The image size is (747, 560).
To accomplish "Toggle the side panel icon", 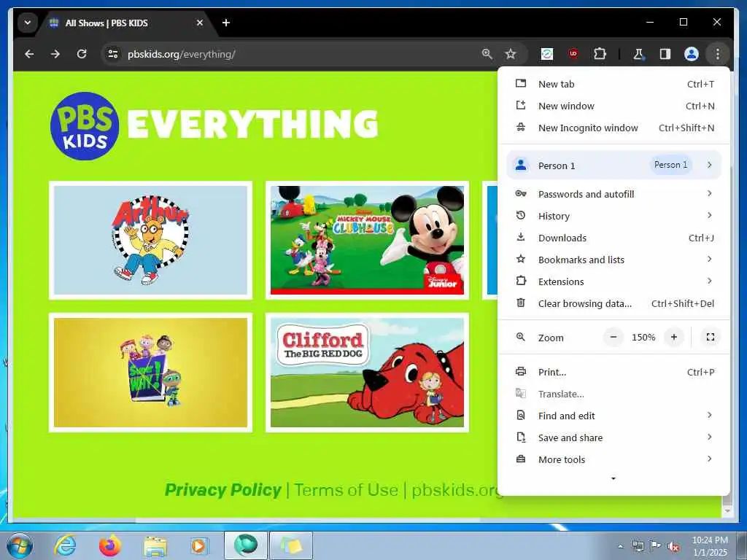I will pos(665,54).
